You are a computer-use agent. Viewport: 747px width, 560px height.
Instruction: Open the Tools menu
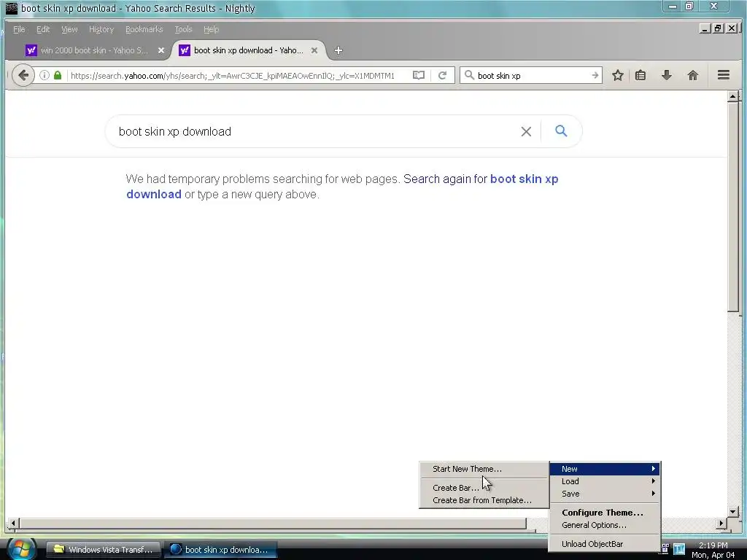(x=183, y=29)
